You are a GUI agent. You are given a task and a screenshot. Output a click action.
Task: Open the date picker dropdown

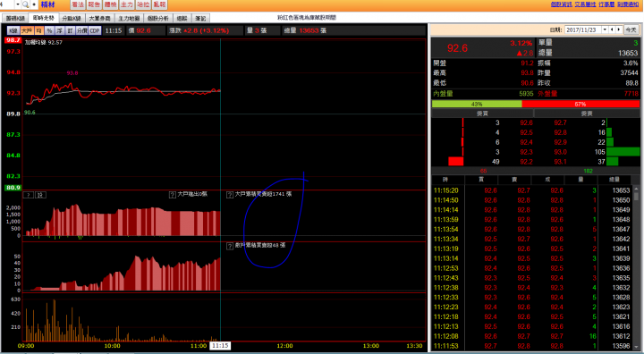point(605,29)
